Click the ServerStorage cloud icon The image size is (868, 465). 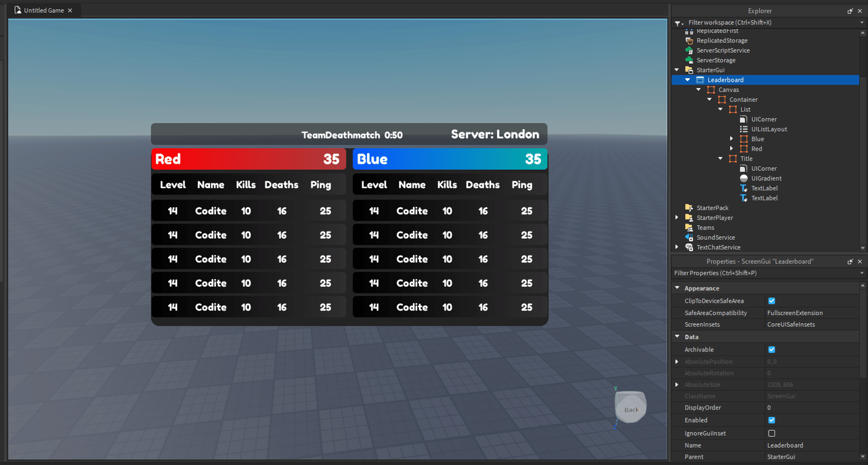[x=689, y=60]
